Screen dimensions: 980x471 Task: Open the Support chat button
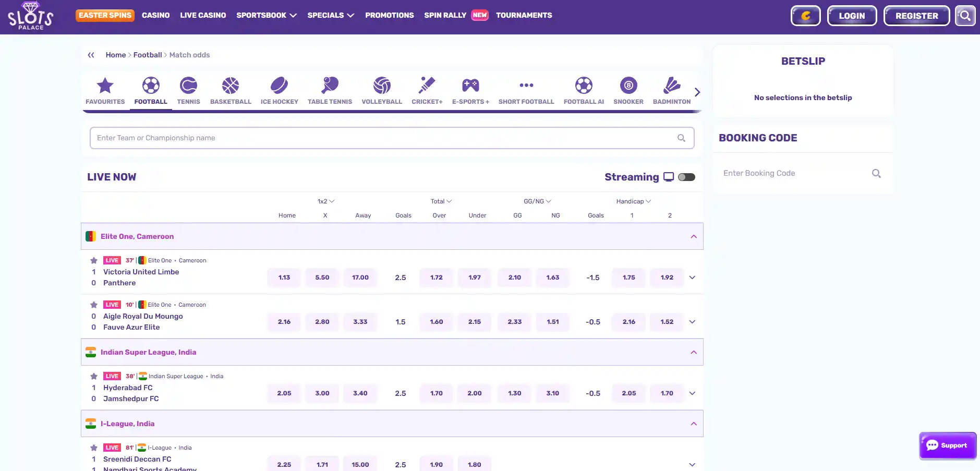[948, 445]
